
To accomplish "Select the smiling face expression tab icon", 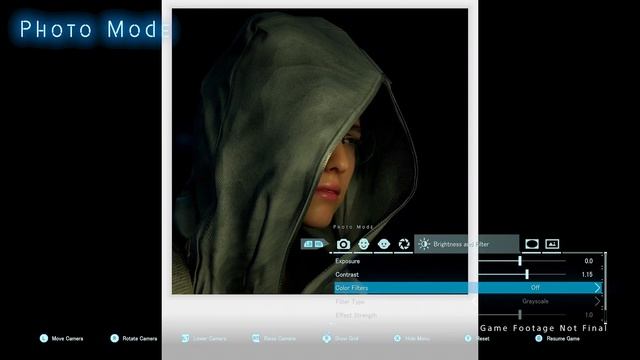I will click(363, 244).
